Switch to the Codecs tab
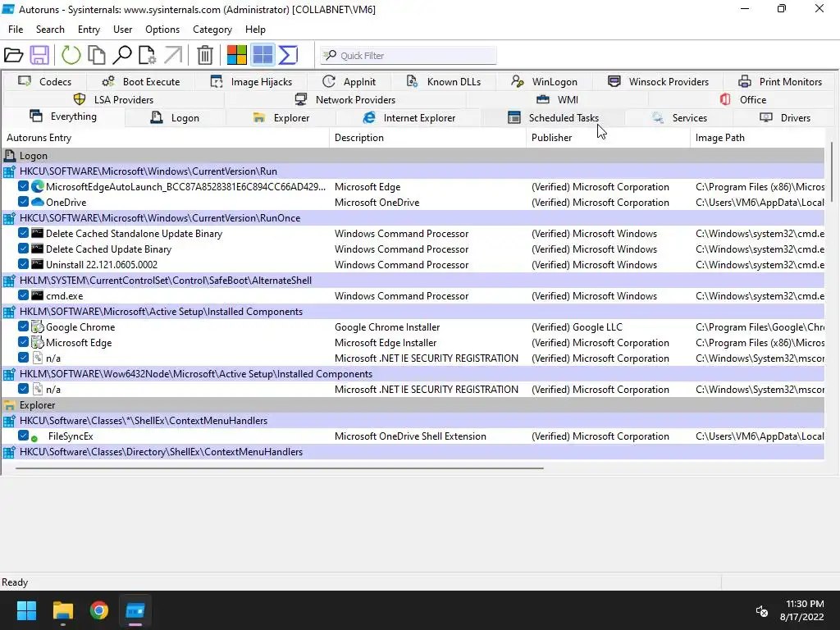This screenshot has height=630, width=840. (44, 81)
